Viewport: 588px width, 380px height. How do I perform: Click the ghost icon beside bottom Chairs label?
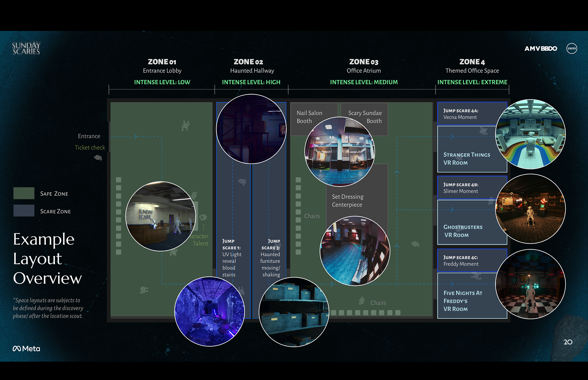coord(362,301)
